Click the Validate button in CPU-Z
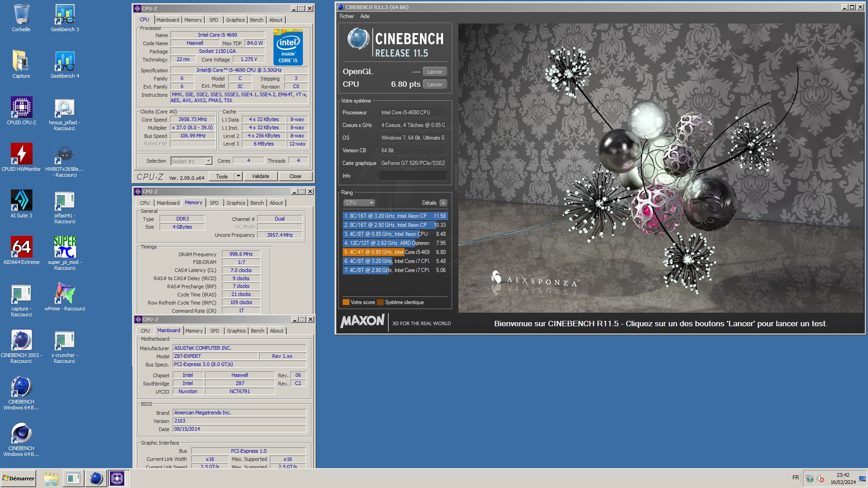Image resolution: width=868 pixels, height=488 pixels. pyautogui.click(x=260, y=176)
